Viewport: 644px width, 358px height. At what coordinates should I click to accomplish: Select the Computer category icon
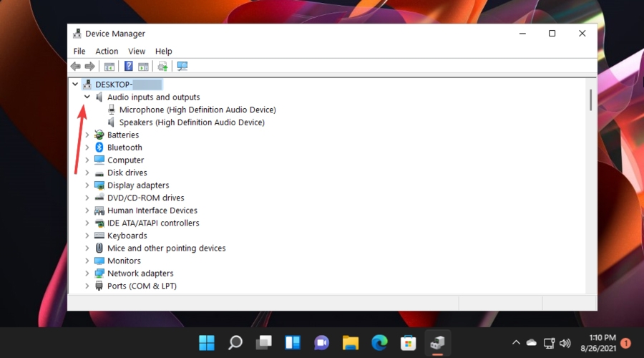[99, 160]
